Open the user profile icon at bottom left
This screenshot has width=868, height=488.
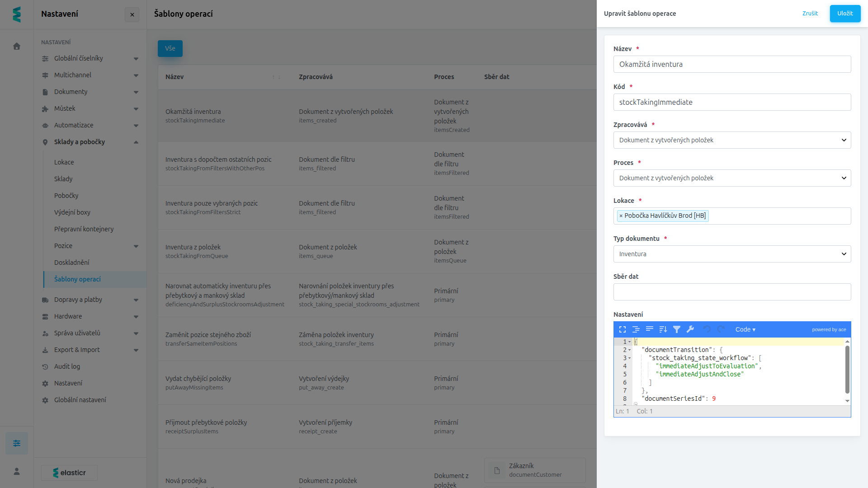(x=17, y=471)
